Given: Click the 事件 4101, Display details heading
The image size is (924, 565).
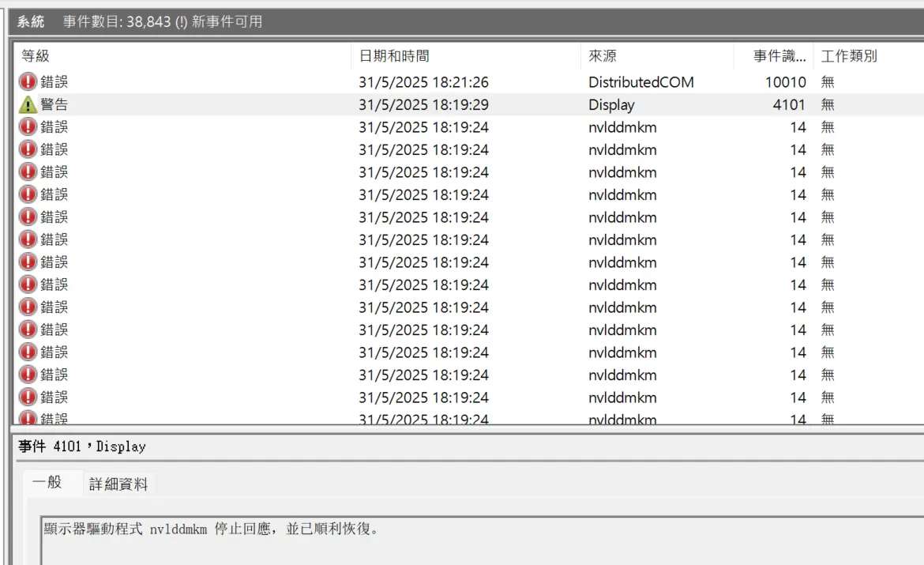Looking at the screenshot, I should click(82, 446).
